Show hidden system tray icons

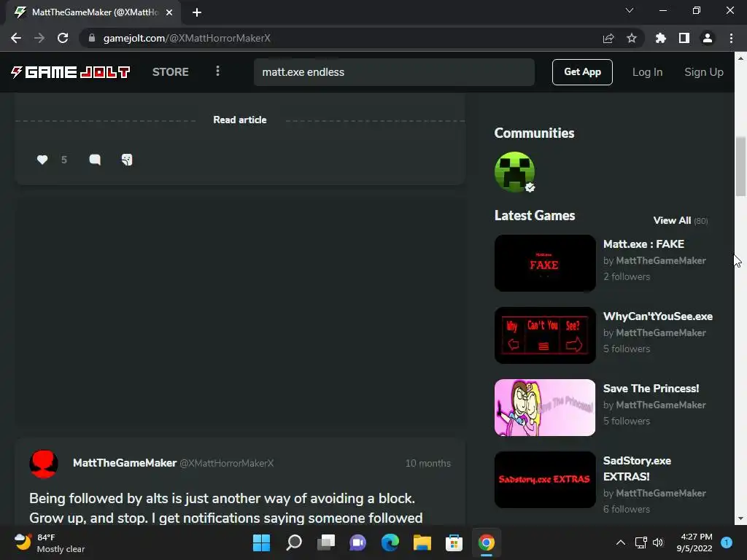621,542
